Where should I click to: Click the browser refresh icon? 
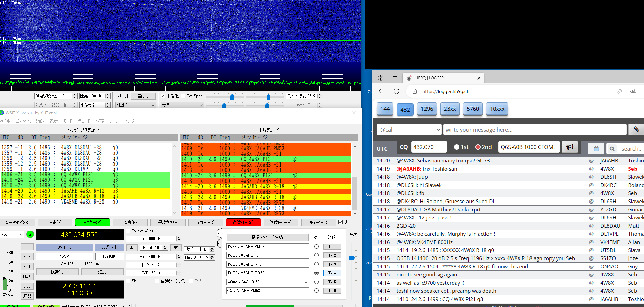click(396, 91)
